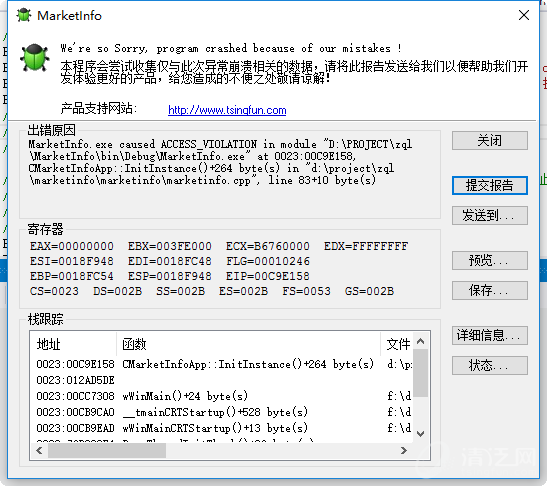Click the 发送到... button
Image resolution: width=547 pixels, height=486 pixels.
[489, 215]
